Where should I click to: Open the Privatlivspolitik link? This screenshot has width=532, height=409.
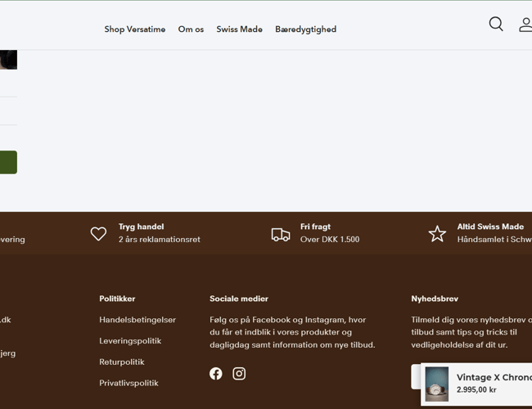point(128,383)
